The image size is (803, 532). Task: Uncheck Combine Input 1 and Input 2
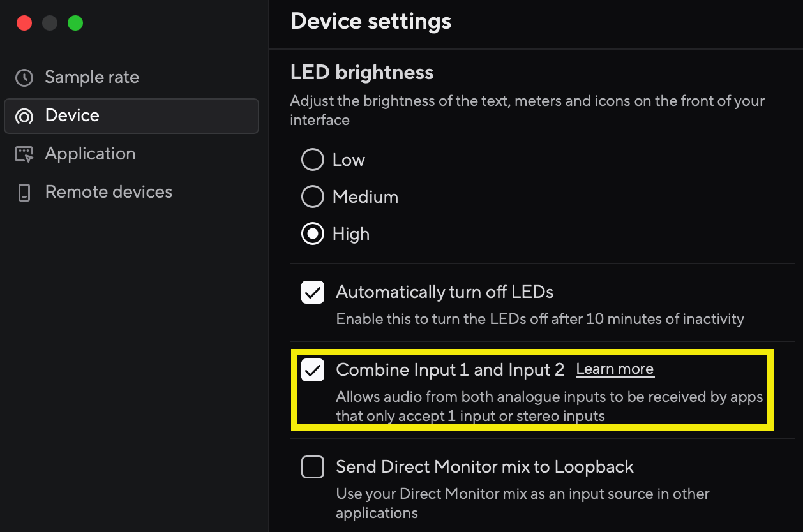(x=313, y=370)
